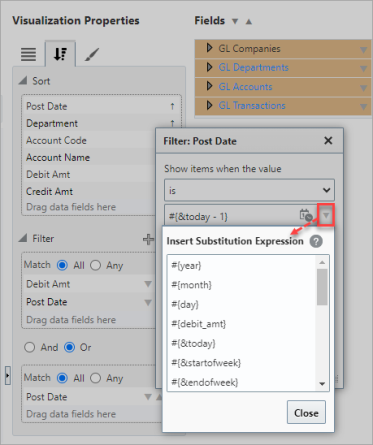
Task: Select the sort and filter tab icon
Action: (60, 54)
